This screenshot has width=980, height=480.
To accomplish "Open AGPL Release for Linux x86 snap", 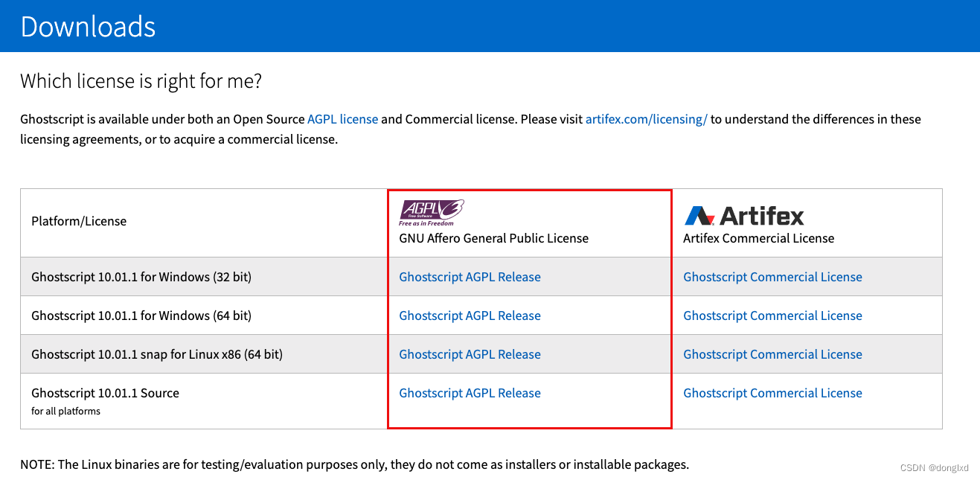I will pos(470,354).
